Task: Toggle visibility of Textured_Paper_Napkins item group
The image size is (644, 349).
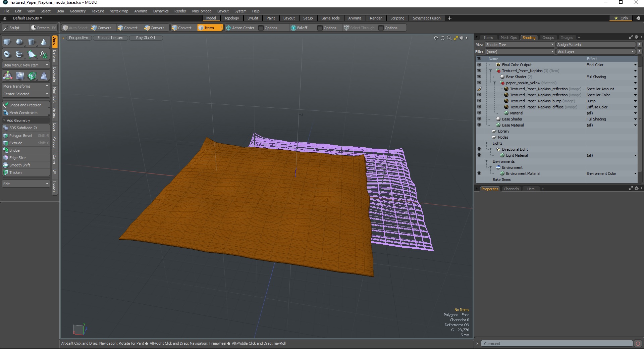Action: pyautogui.click(x=479, y=71)
